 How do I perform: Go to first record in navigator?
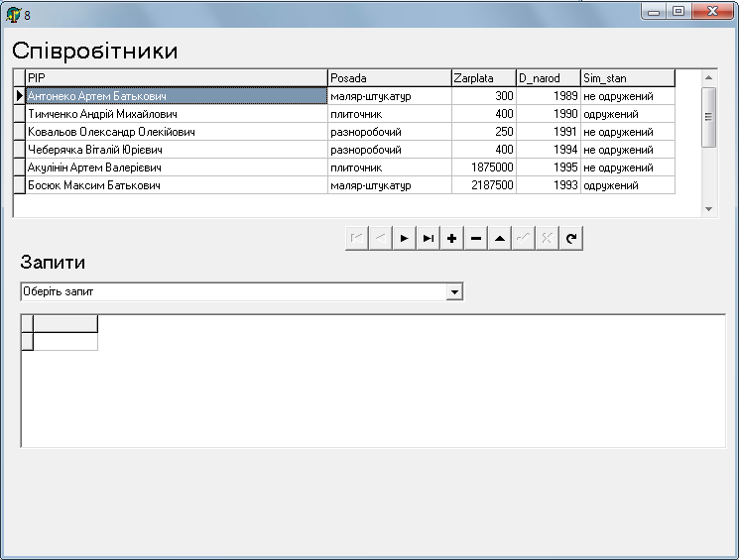tap(357, 238)
